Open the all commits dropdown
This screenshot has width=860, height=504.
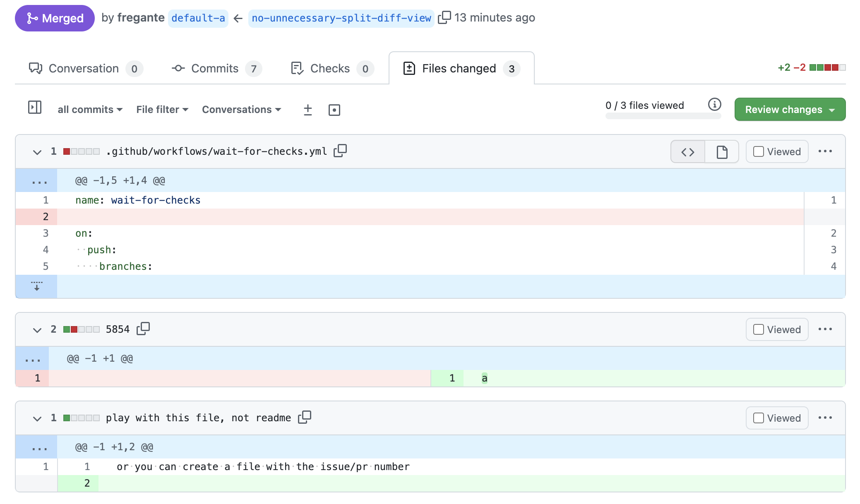[89, 109]
